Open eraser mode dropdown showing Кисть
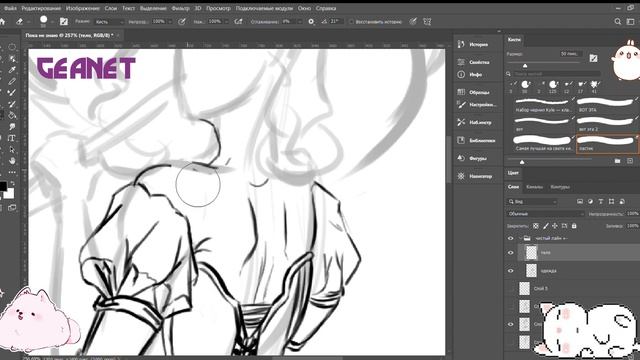This screenshot has height=360, width=640. click(x=109, y=22)
